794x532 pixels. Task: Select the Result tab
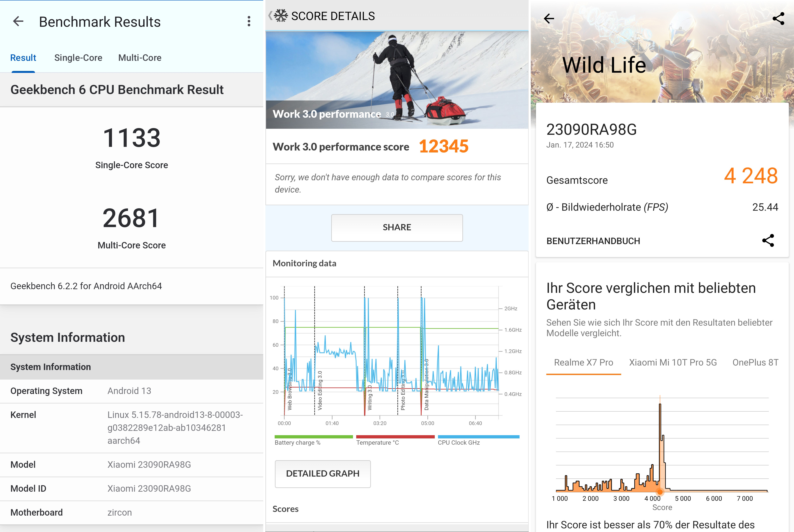coord(23,58)
